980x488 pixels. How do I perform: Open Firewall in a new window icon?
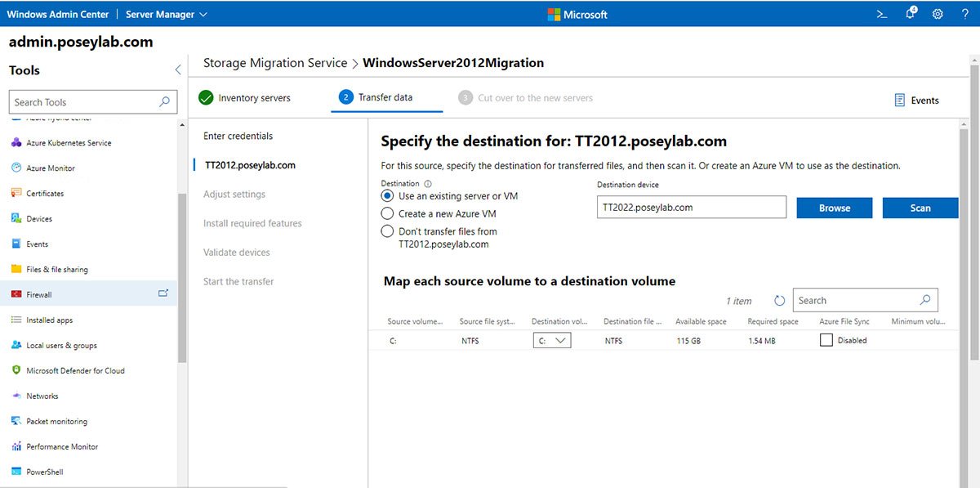(163, 293)
